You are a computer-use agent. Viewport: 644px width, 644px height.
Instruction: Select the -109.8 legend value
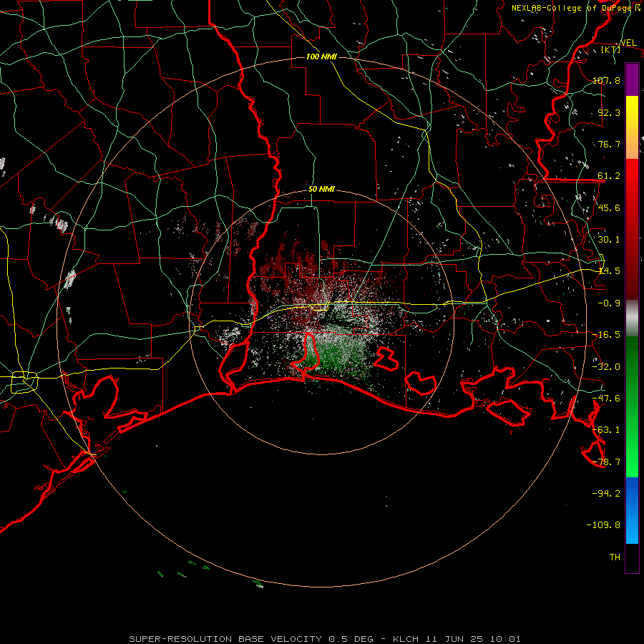603,525
